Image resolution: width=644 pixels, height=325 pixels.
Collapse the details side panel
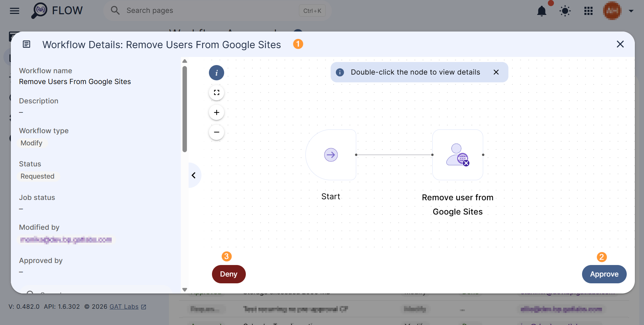tap(194, 175)
